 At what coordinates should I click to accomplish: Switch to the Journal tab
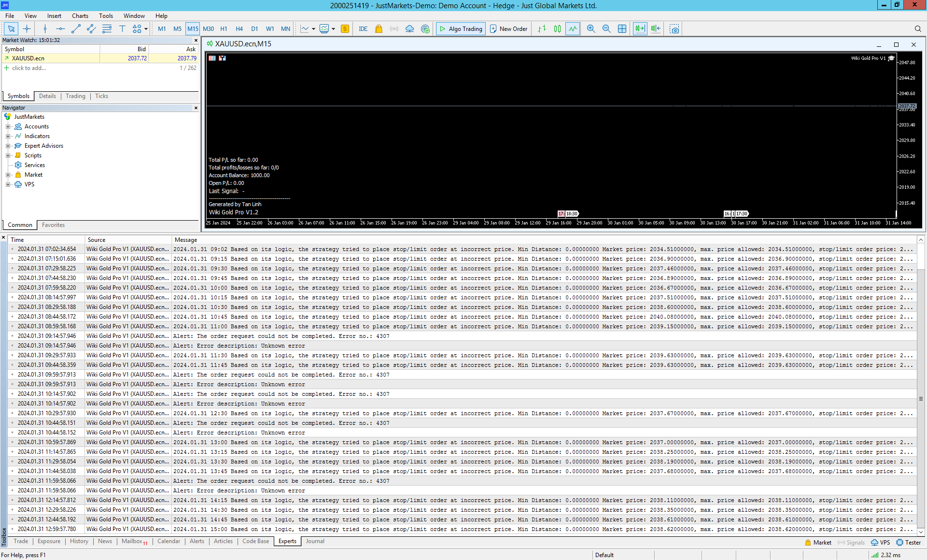point(315,541)
